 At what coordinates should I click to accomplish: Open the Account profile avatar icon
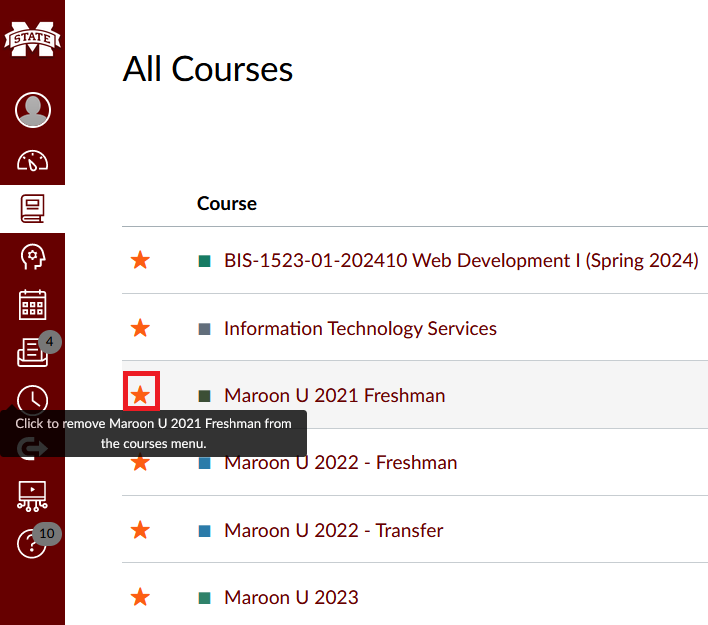(33, 110)
